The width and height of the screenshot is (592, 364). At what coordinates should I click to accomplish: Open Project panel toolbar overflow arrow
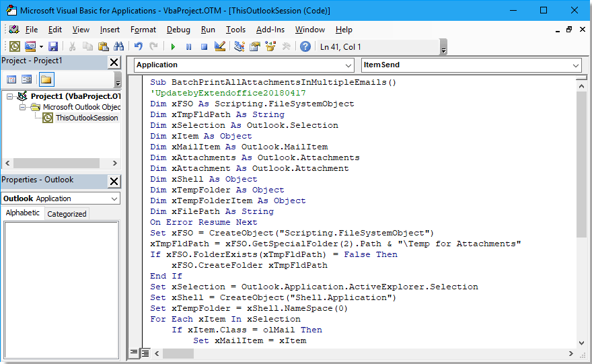(x=118, y=80)
